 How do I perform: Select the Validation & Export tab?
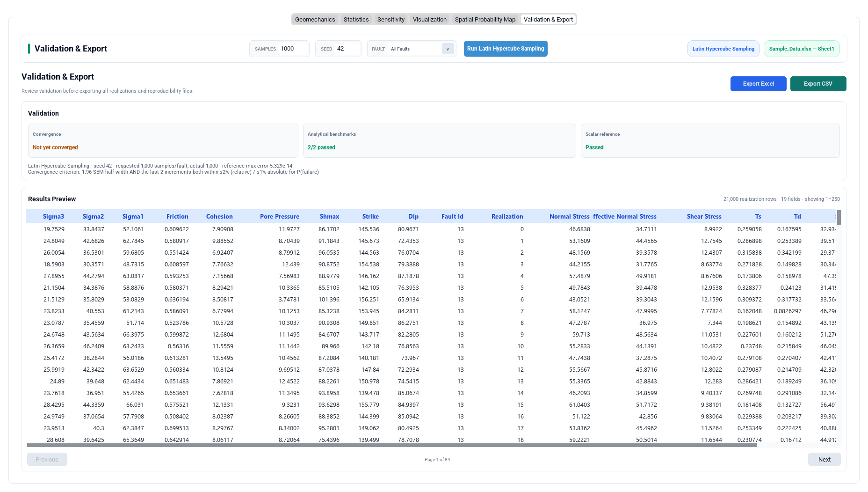(548, 19)
